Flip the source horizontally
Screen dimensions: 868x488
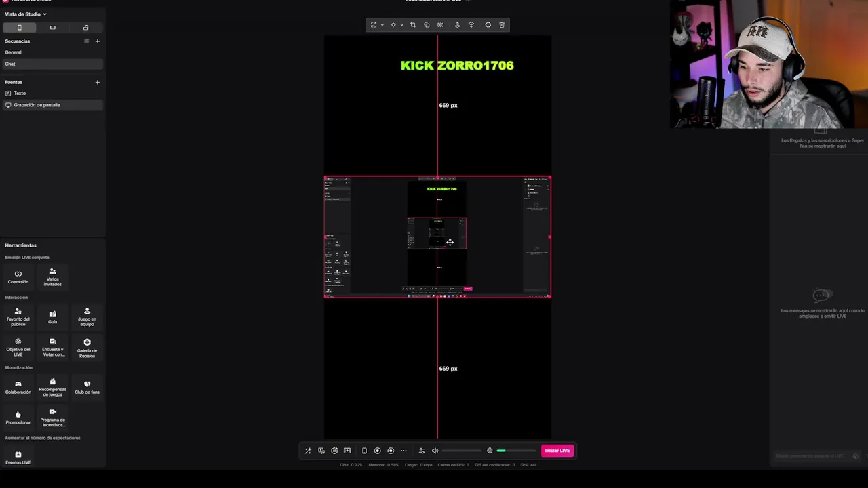click(x=440, y=25)
